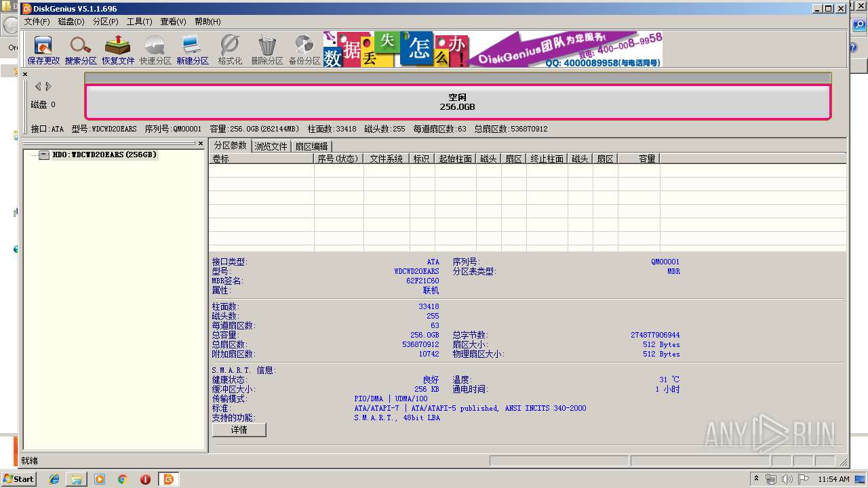Switch to the 扇区编辑 tab
Screen dimensions: 868x488
pos(311,146)
